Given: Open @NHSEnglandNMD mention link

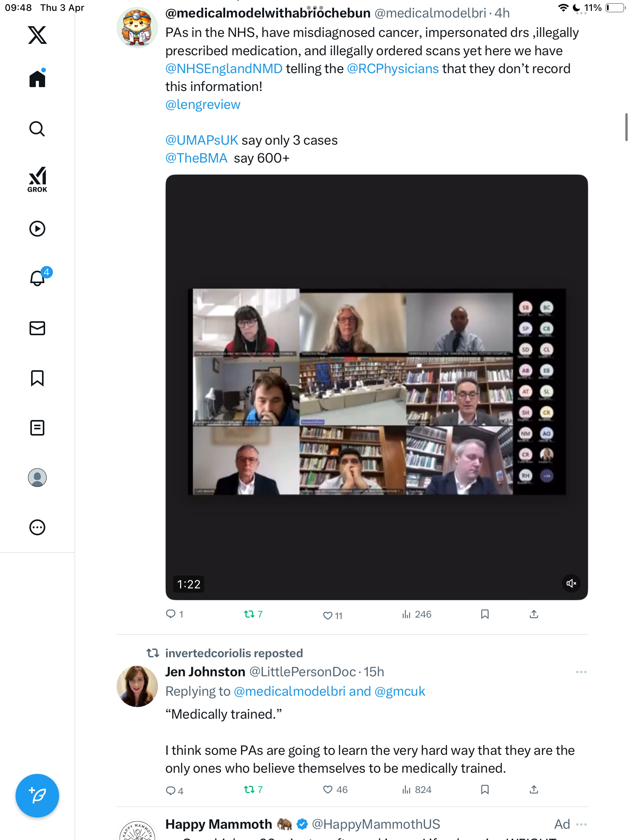Looking at the screenshot, I should (x=224, y=68).
